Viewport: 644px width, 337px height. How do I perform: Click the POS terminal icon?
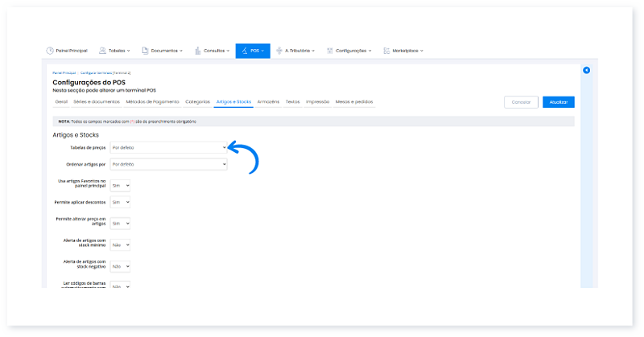pyautogui.click(x=244, y=51)
